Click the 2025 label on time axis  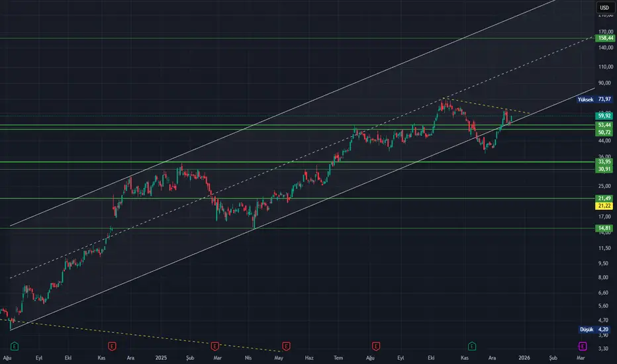[x=161, y=357]
